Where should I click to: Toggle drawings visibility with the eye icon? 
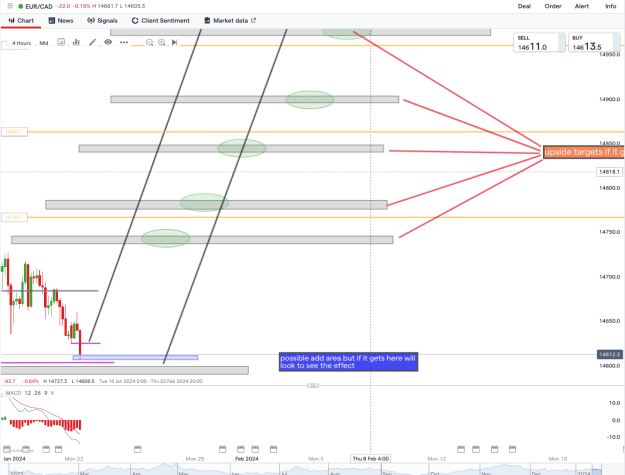[108, 42]
